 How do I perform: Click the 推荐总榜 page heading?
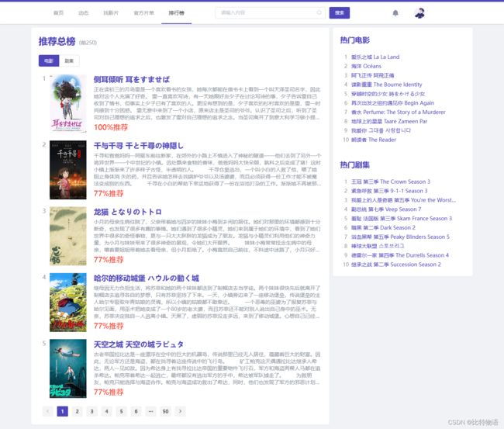click(x=57, y=41)
